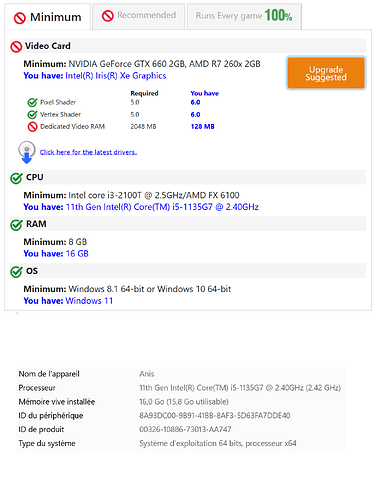
Task: Click the red fail icon beside Video Card
Action: point(16,46)
